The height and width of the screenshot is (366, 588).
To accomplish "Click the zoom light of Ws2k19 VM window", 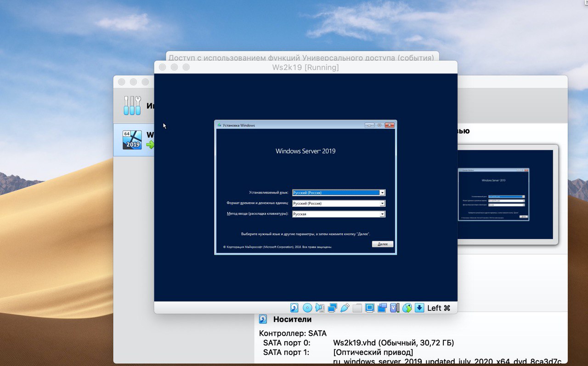I will coord(186,67).
